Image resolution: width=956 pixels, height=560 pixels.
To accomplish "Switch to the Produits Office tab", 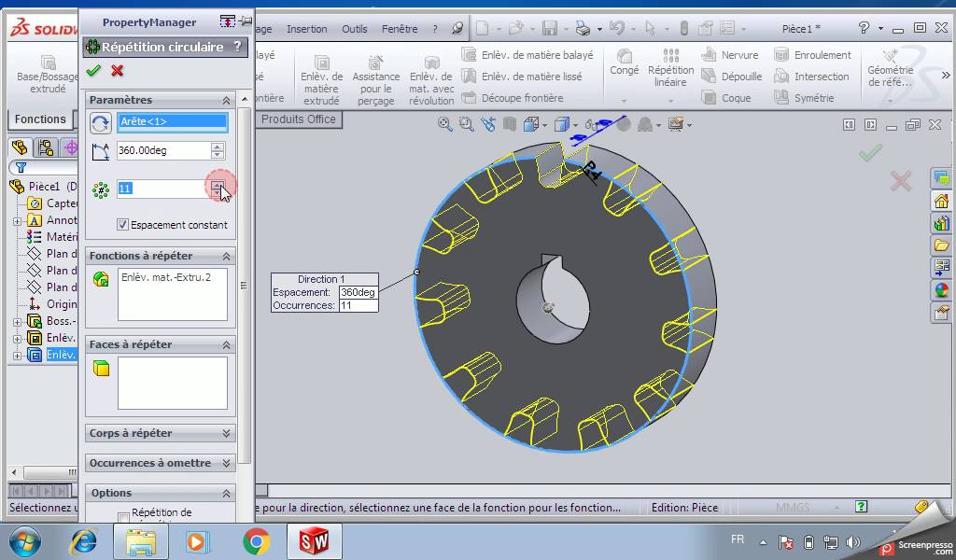I will [x=299, y=119].
